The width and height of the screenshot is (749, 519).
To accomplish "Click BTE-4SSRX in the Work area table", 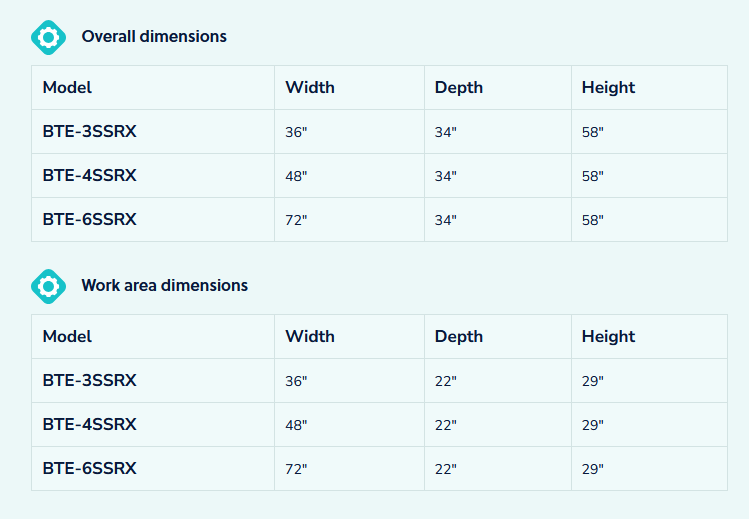I will point(89,425).
